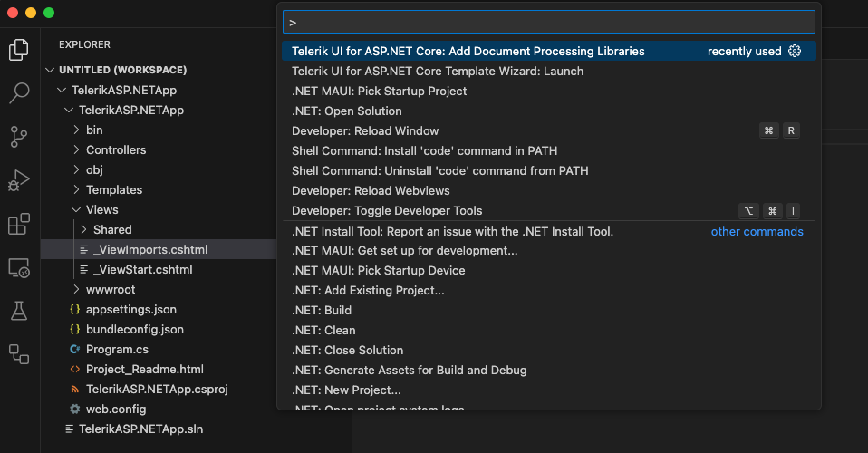Select .NET MAUI: Pick Startup Project

pyautogui.click(x=548, y=91)
